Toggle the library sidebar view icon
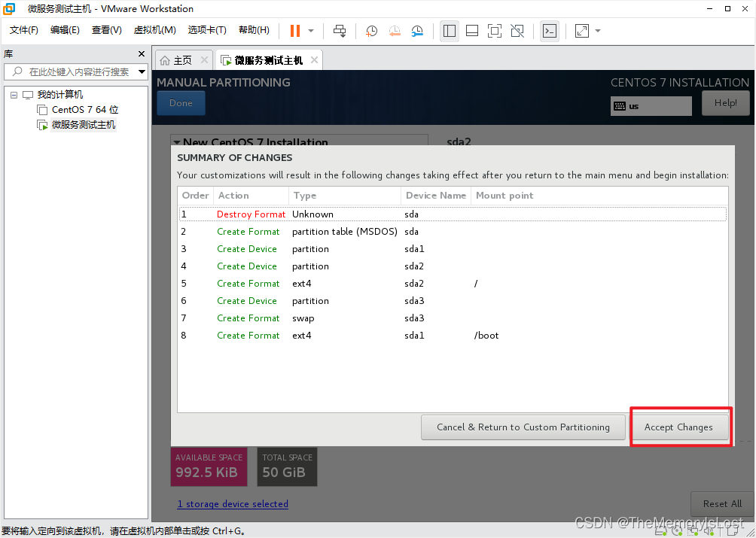 [x=450, y=31]
